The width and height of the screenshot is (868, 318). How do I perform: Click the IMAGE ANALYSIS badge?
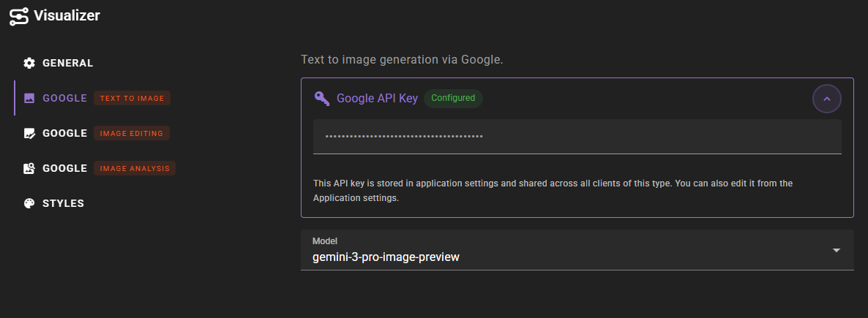click(x=135, y=168)
